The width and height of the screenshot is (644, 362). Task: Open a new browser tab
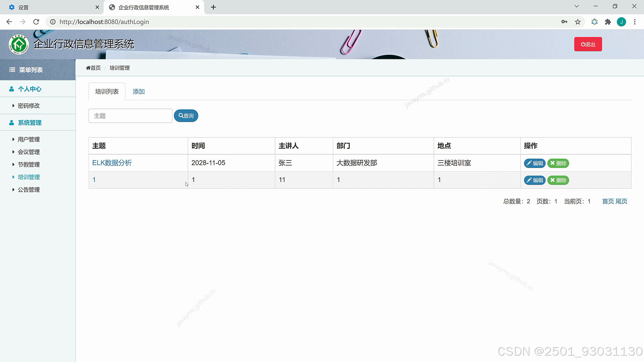(213, 7)
